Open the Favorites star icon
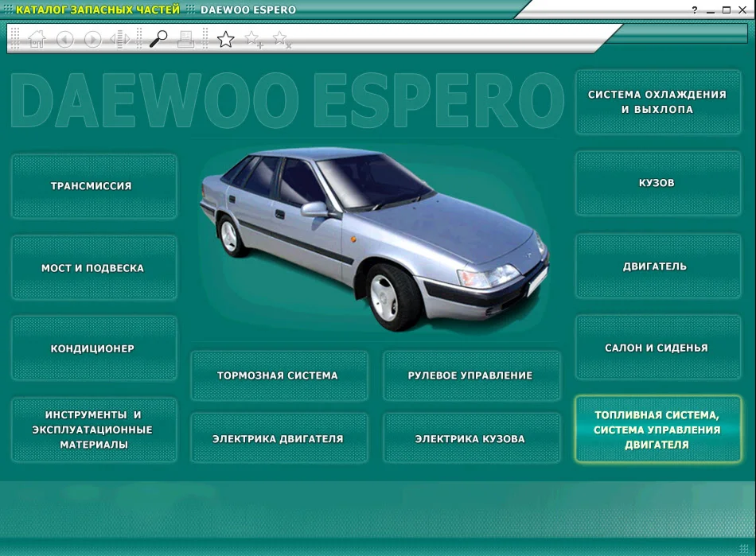This screenshot has width=756, height=556. pos(225,39)
